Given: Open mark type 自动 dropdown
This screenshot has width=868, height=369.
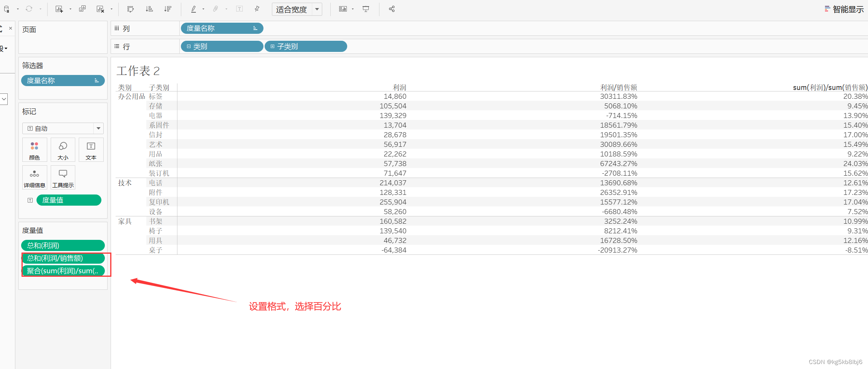Looking at the screenshot, I should click(63, 128).
